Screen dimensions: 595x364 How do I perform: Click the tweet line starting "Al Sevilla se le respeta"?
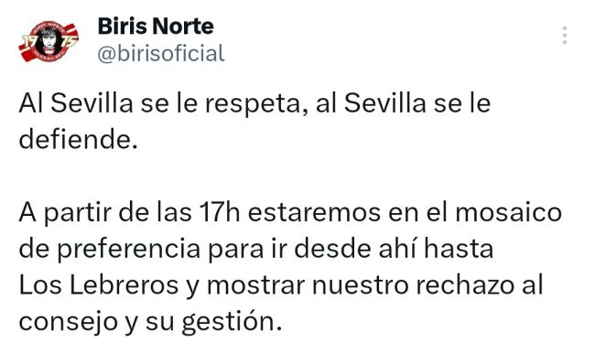(254, 103)
